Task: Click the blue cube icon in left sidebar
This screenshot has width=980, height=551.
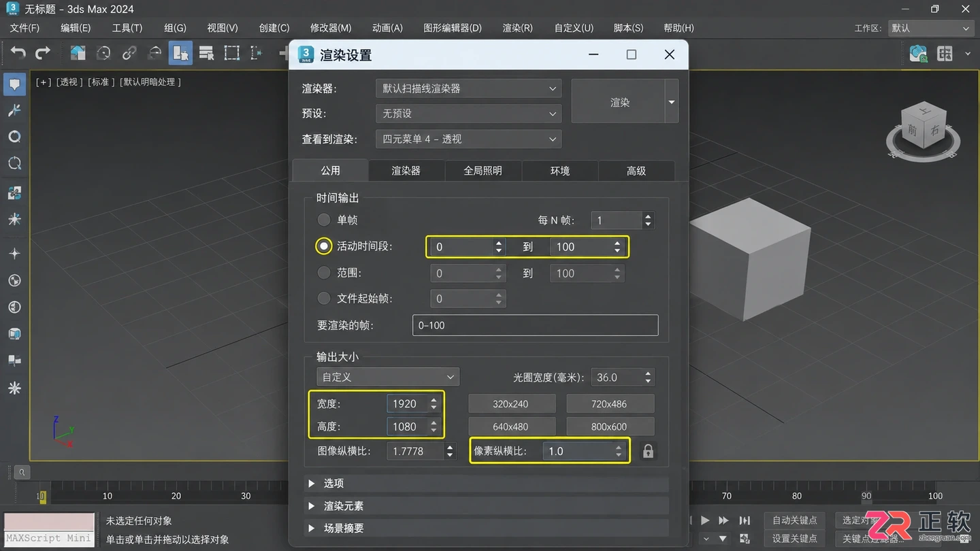Action: coord(14,334)
